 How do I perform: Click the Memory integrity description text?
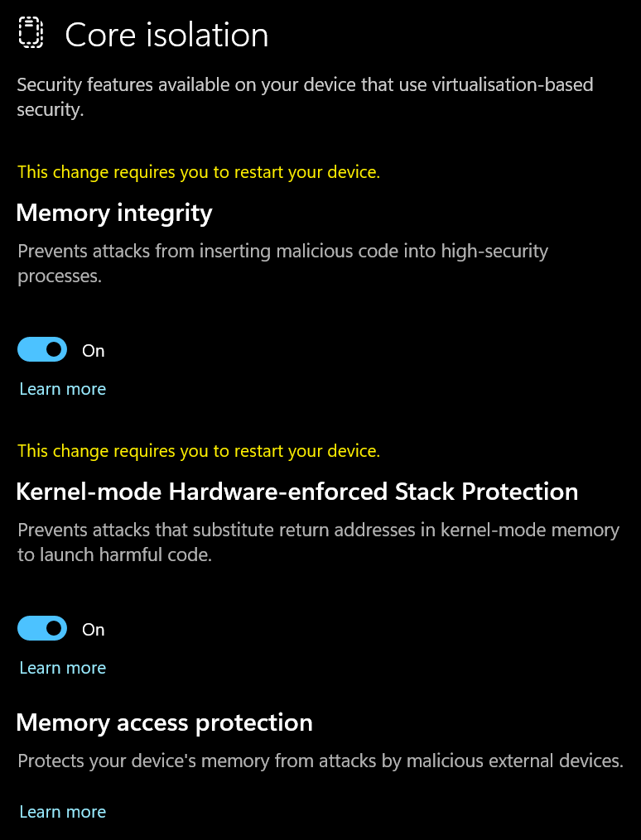pyautogui.click(x=282, y=263)
